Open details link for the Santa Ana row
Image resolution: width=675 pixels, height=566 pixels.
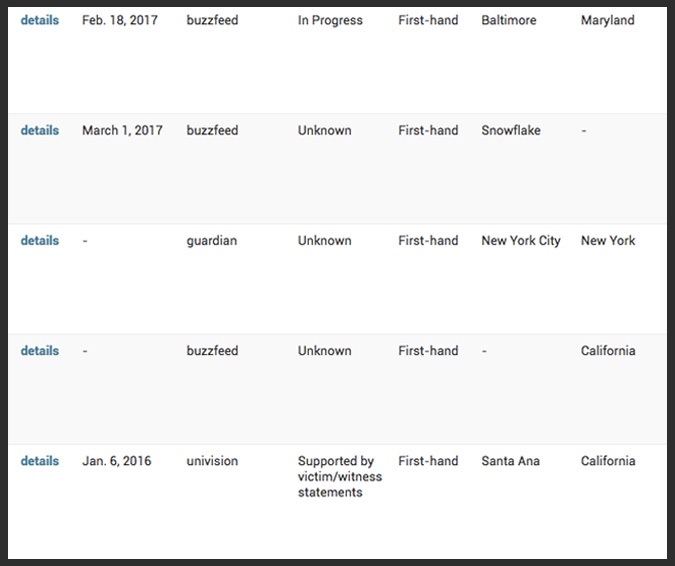click(x=39, y=461)
